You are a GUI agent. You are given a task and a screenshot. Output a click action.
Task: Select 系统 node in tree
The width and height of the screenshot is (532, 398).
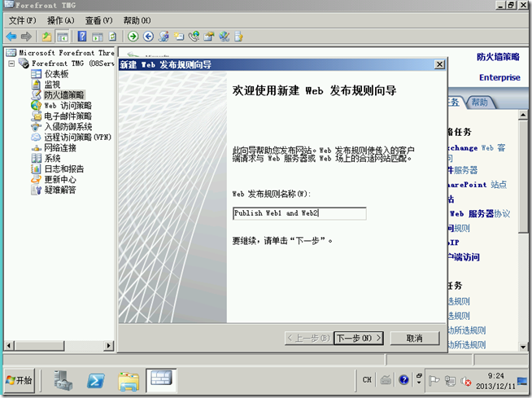pyautogui.click(x=52, y=158)
